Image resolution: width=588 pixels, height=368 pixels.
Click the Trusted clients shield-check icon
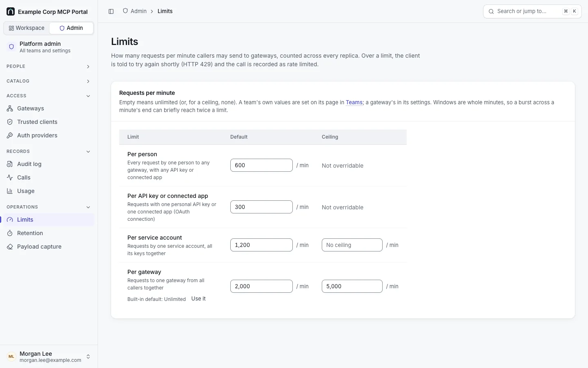pos(10,122)
